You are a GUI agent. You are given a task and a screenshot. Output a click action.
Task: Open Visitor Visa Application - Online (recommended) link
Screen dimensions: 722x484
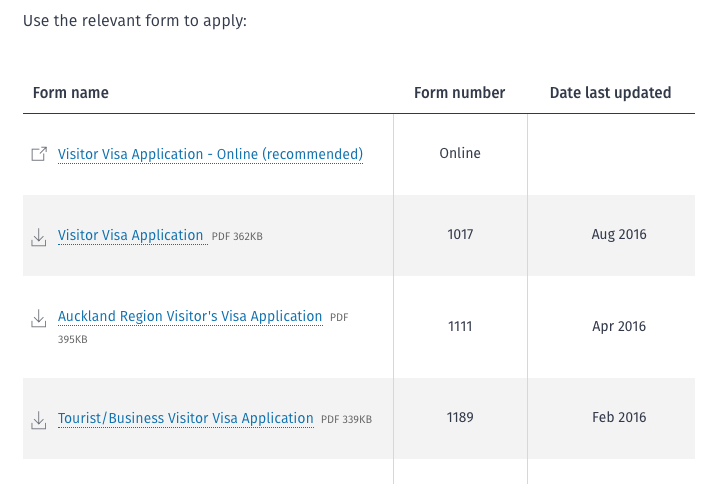(210, 154)
